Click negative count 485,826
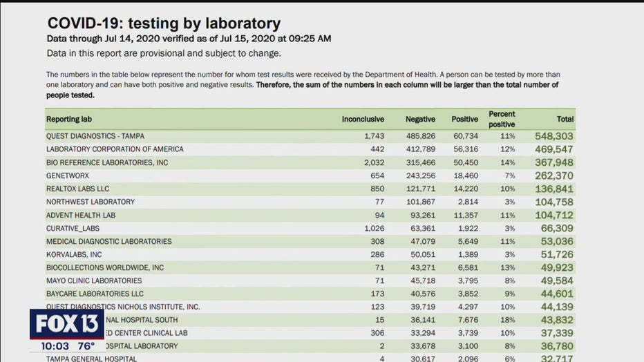Image resolution: width=644 pixels, height=362 pixels. coord(421,136)
